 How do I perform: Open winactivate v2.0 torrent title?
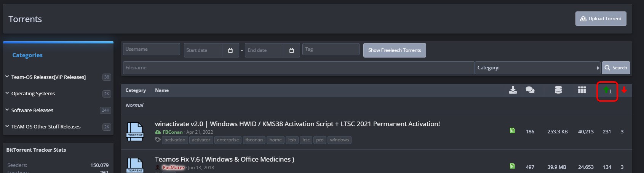[x=297, y=124]
